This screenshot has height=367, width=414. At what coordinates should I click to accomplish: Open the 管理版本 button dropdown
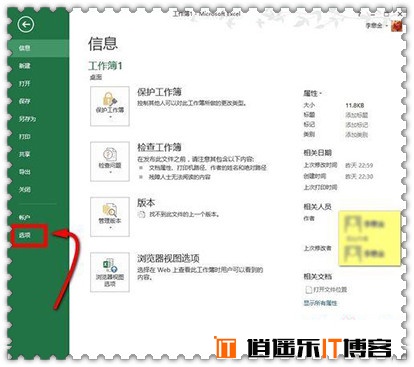tap(110, 217)
